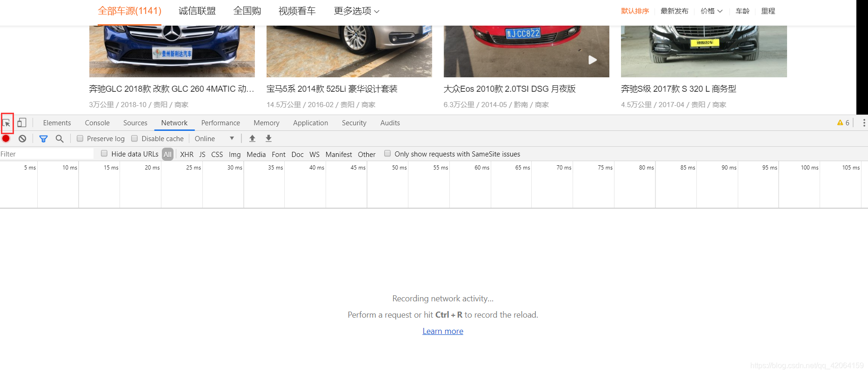
Task: Sort listings by 里程
Action: 768,11
